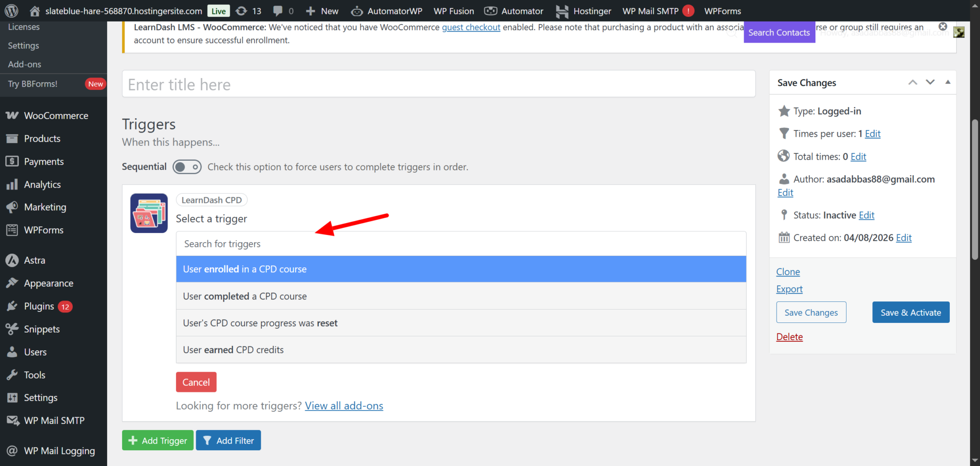Viewport: 980px width, 466px height.
Task: Click the WordPress logo icon
Action: coord(11,11)
